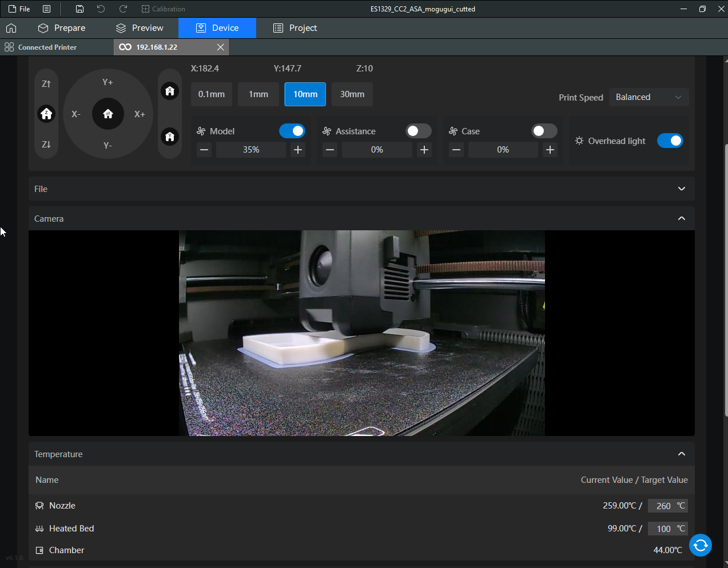This screenshot has width=728, height=568.
Task: Open the Print Speed Balanced dropdown
Action: click(649, 97)
